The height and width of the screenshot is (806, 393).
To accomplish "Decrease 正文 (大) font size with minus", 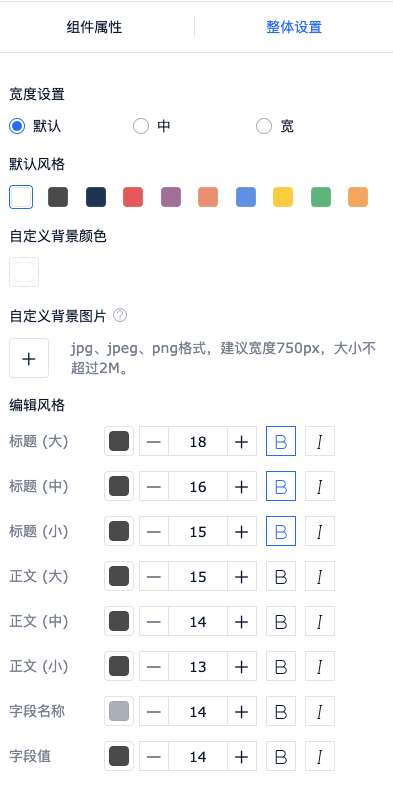I will point(154,576).
